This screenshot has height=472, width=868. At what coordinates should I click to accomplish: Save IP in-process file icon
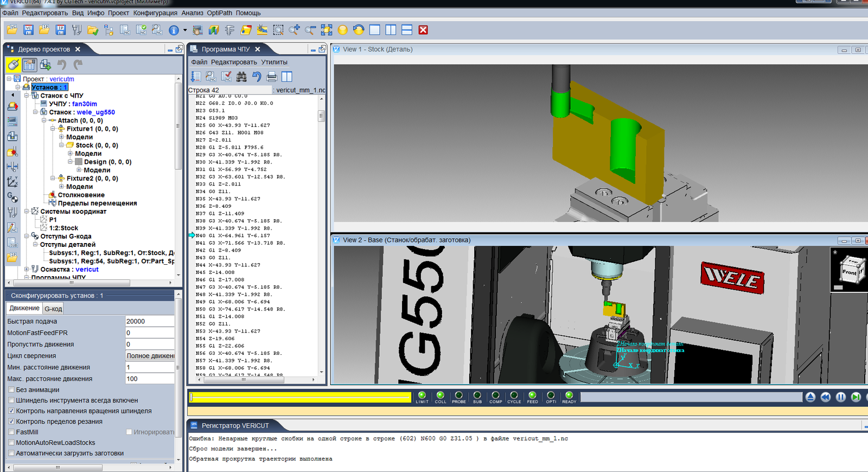point(60,30)
